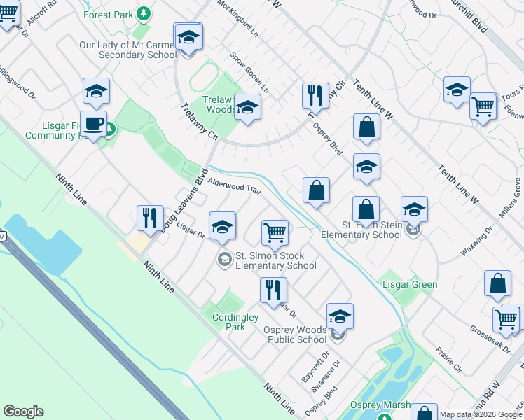Click the Forest Park label
Screen dimensions: 524x420
pos(109,15)
